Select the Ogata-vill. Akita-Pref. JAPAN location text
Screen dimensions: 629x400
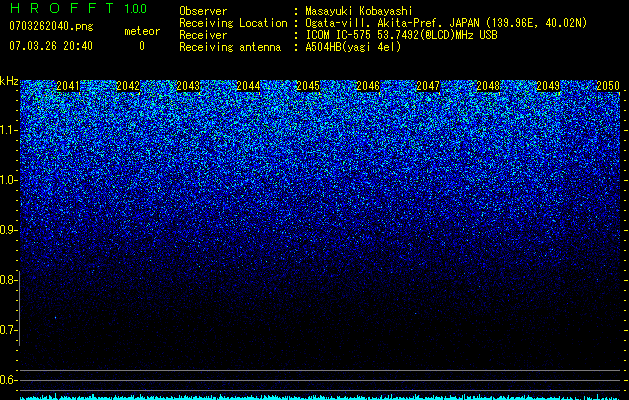click(446, 23)
